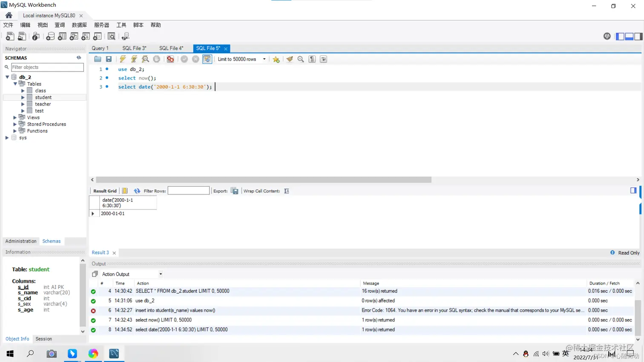Expand the class table

pyautogui.click(x=23, y=91)
